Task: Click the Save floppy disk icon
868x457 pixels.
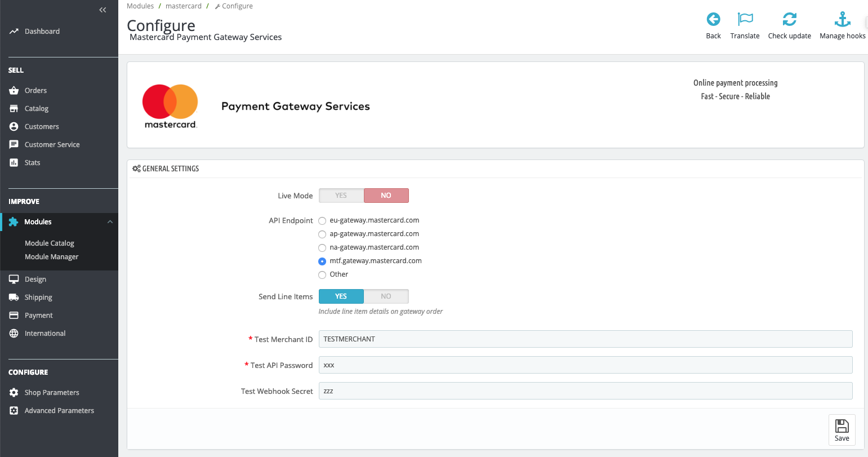Action: tap(842, 425)
